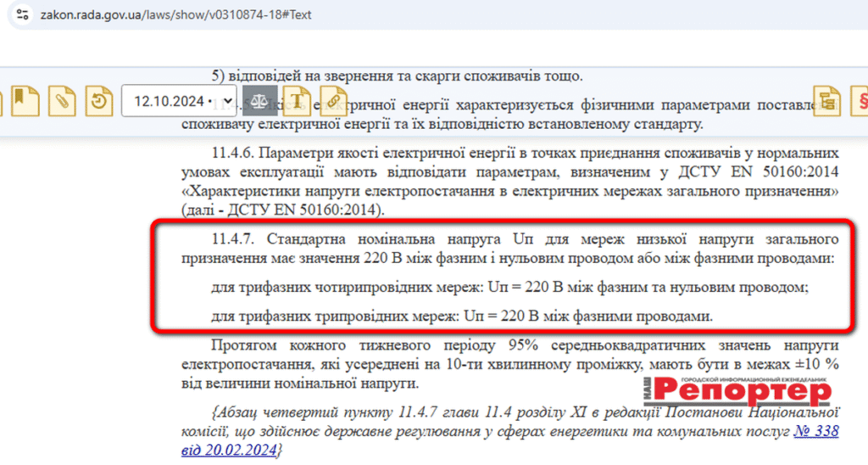Image resolution: width=868 pixels, height=465 pixels.
Task: Open the bookmark document card icon
Action: pyautogui.click(x=25, y=101)
